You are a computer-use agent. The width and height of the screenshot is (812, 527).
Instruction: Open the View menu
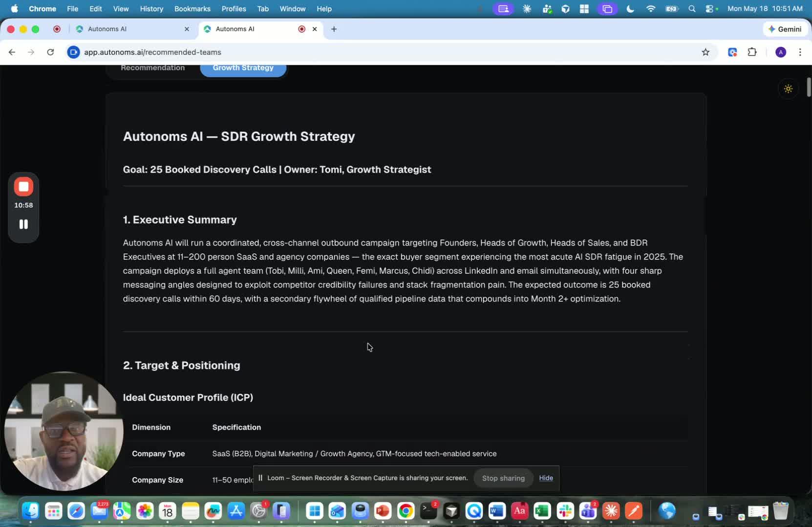(121, 9)
